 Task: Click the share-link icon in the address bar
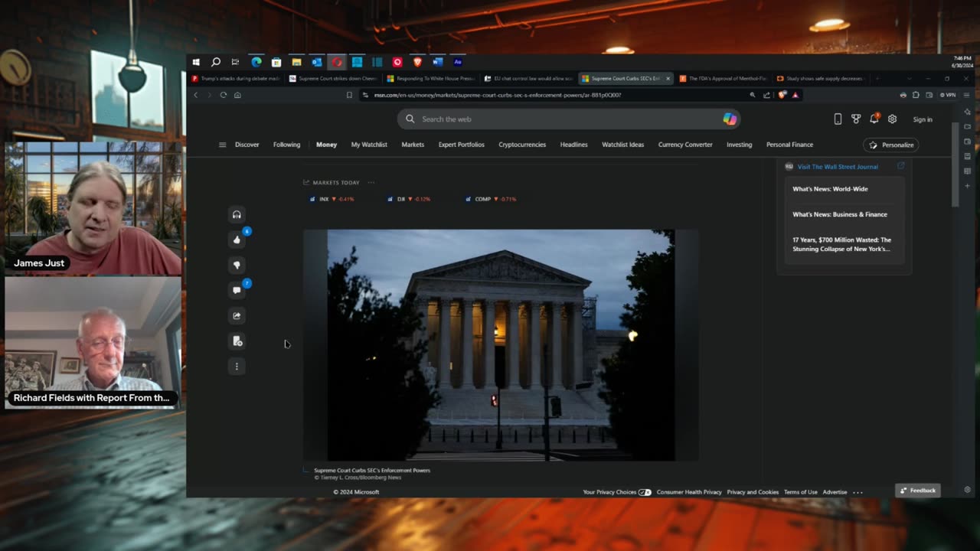[766, 95]
